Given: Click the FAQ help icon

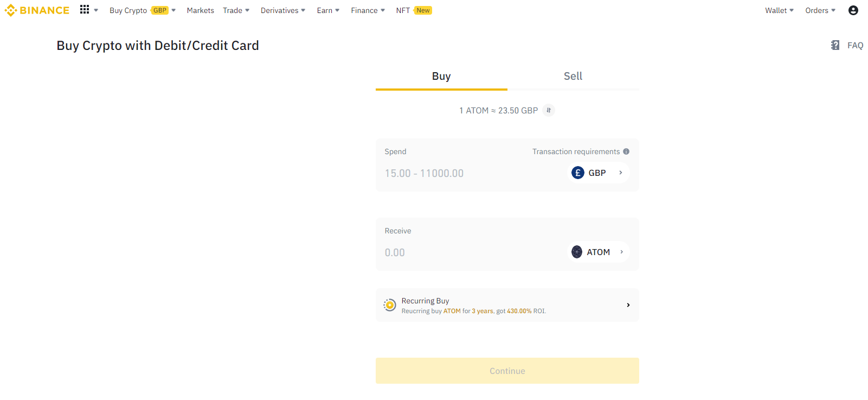Looking at the screenshot, I should [x=835, y=45].
